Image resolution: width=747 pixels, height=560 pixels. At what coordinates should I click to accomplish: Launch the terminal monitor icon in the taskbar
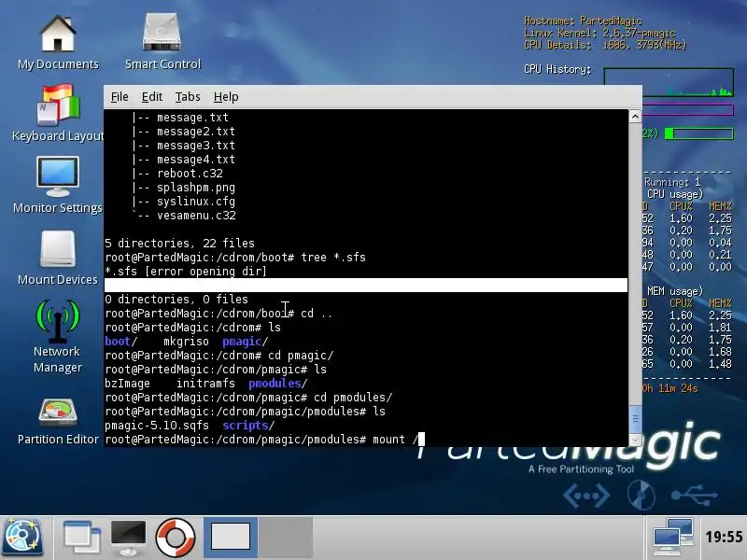pyautogui.click(x=128, y=539)
